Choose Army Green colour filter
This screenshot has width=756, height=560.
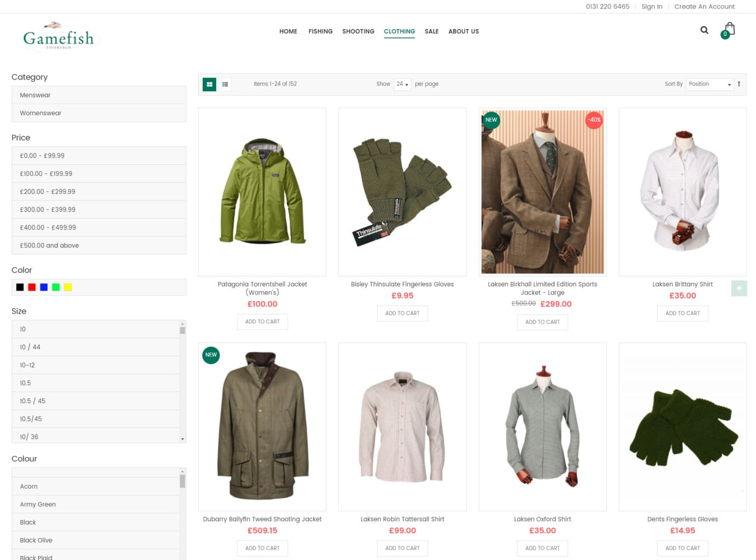(x=96, y=505)
